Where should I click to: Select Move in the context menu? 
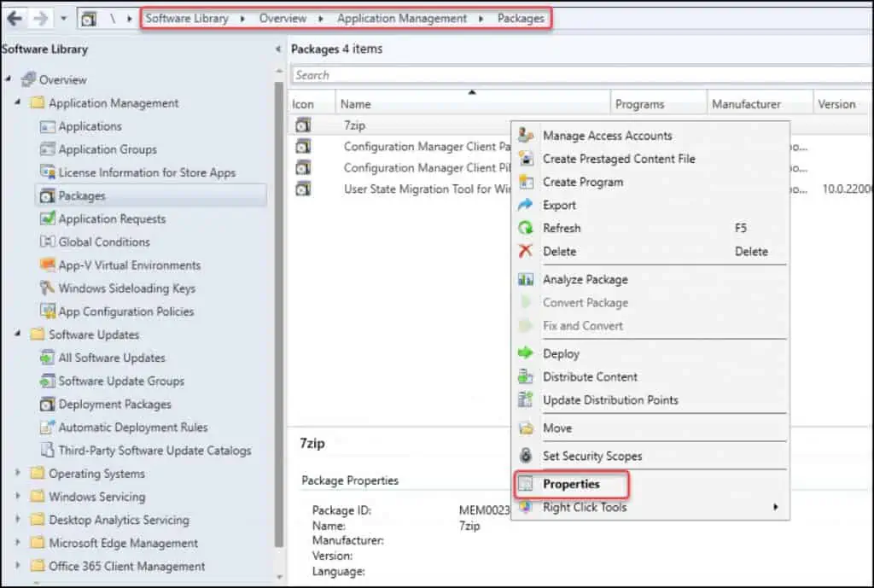557,428
